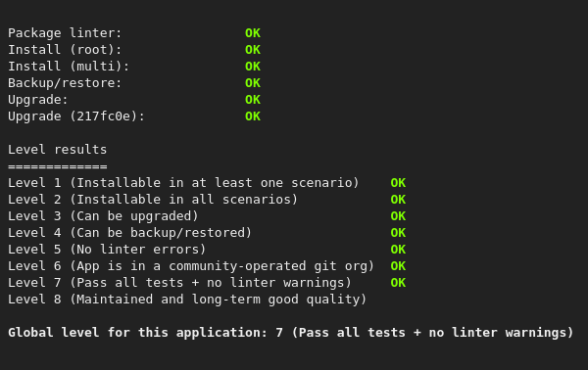Screen dimensions: 588x370
Task: Click the 'Upgrade (217fc0e):' commit line
Action: pos(76,116)
